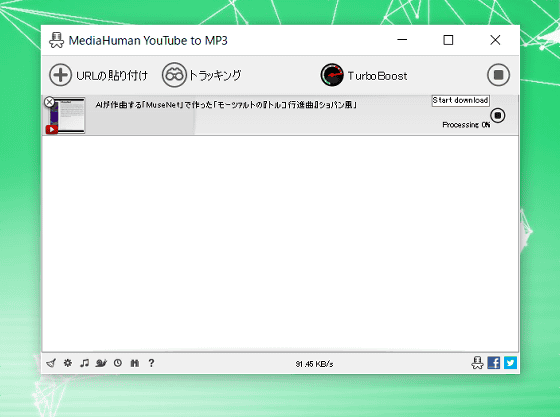Screen dimensions: 560x417
Task: Open the Twitter link icon
Action: 510,363
